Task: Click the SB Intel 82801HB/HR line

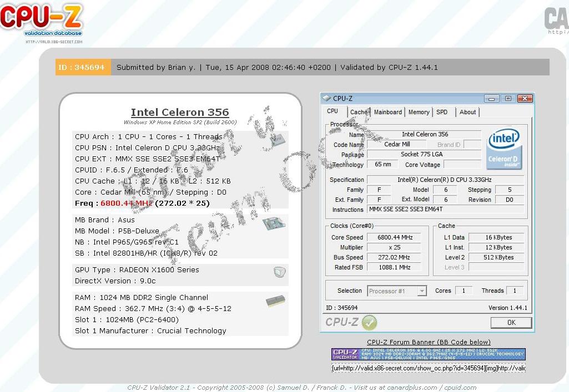Action: (x=146, y=253)
